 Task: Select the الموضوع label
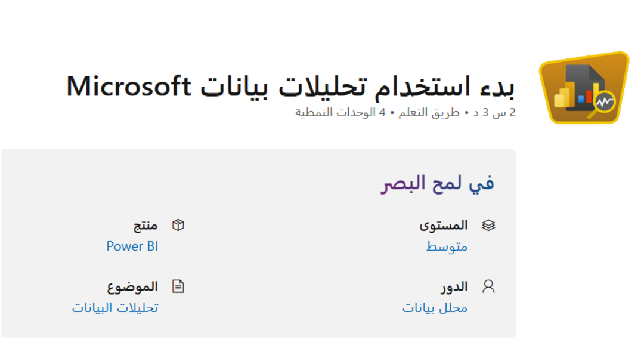coord(132,286)
